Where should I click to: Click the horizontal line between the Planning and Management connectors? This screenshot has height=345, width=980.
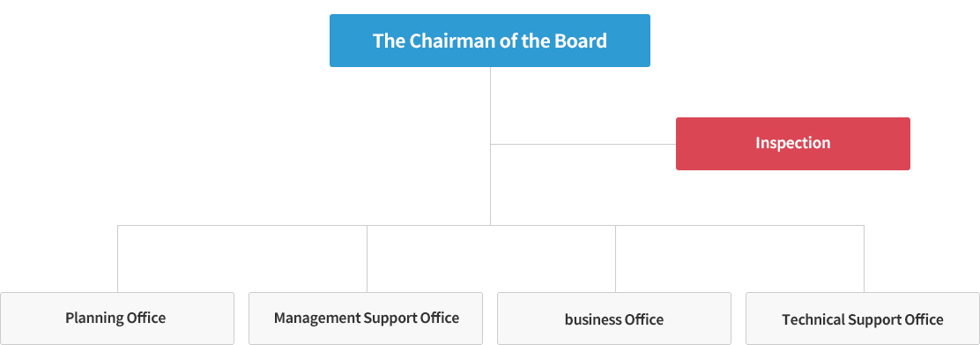241,225
